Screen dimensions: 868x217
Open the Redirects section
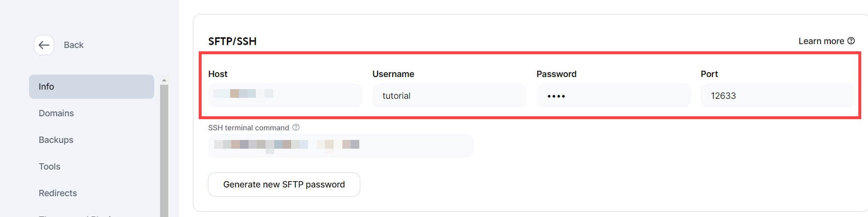tap(58, 193)
